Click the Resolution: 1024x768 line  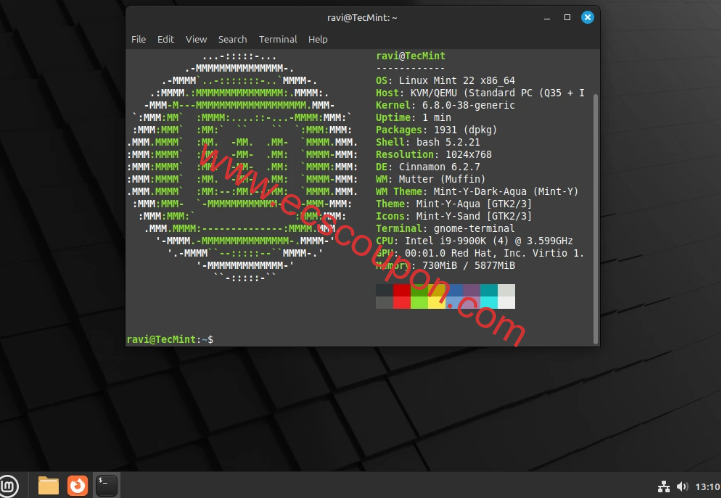tap(434, 155)
